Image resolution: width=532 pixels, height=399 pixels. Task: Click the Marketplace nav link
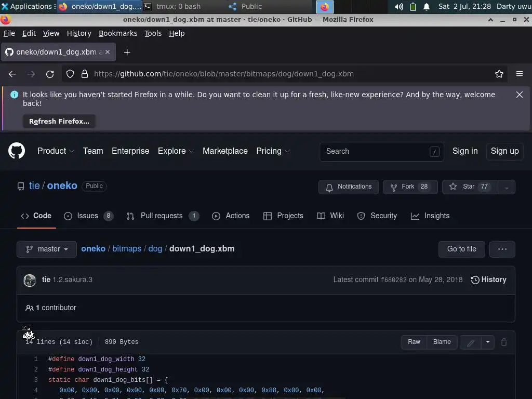click(x=225, y=151)
